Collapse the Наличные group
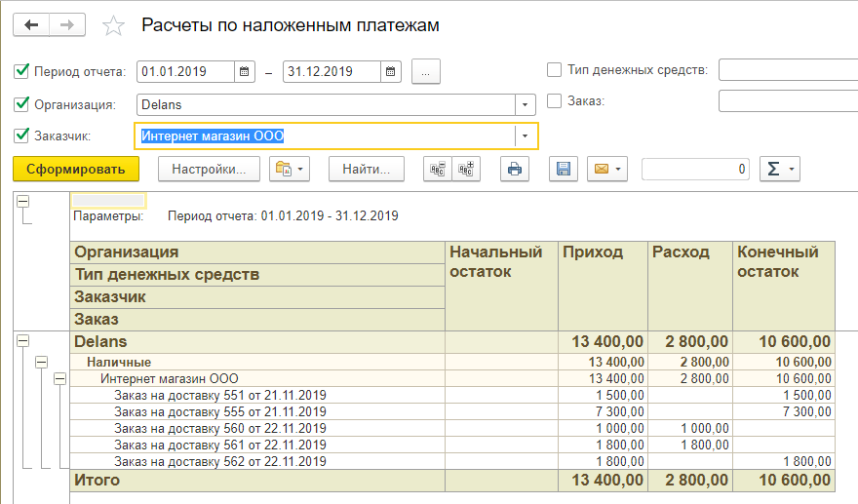 click(42, 363)
